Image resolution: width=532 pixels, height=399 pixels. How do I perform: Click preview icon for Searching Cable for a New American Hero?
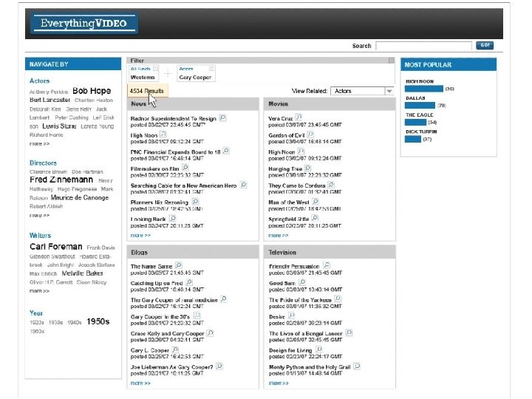click(243, 185)
